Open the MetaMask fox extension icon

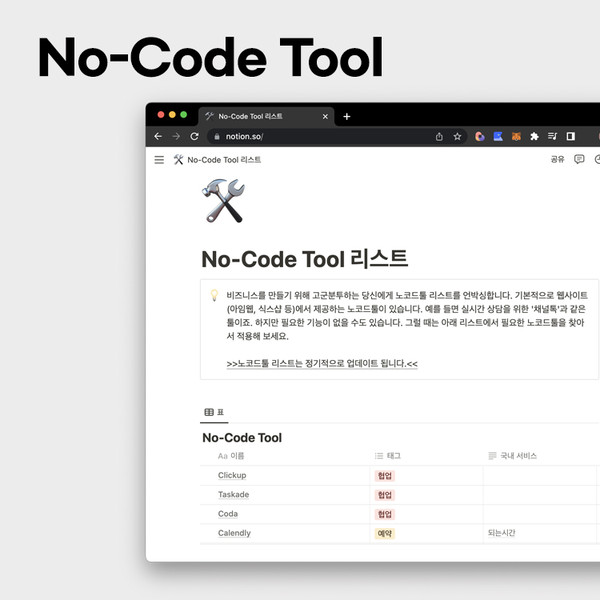[x=516, y=137]
